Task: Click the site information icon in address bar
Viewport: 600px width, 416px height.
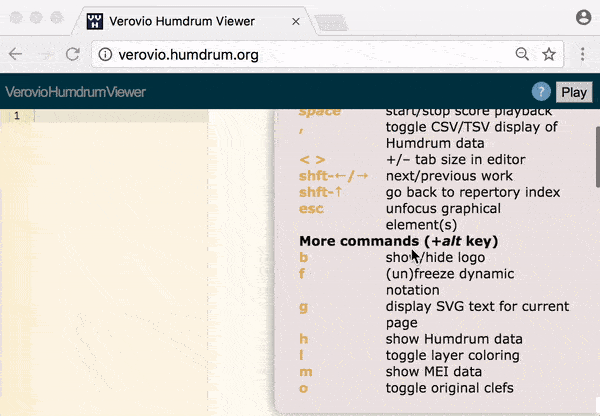Action: pyautogui.click(x=105, y=55)
